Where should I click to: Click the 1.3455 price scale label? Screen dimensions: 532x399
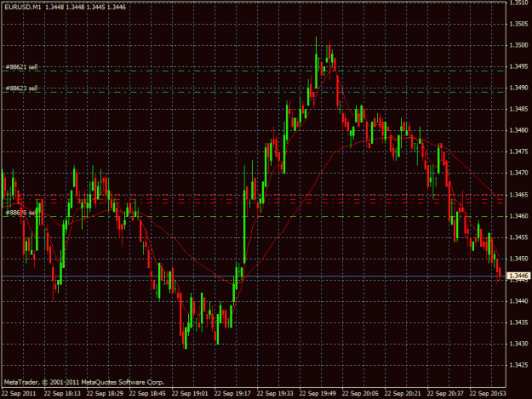tap(518, 237)
